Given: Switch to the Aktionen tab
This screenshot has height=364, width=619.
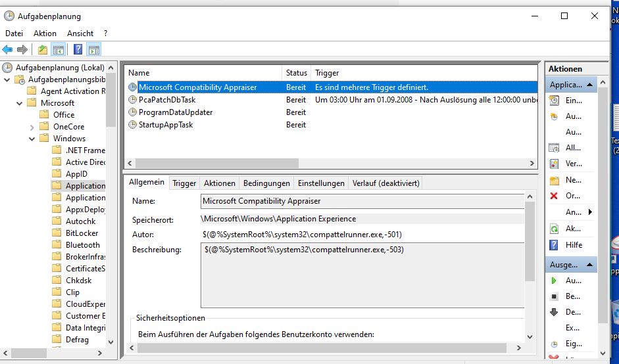Looking at the screenshot, I should [220, 183].
